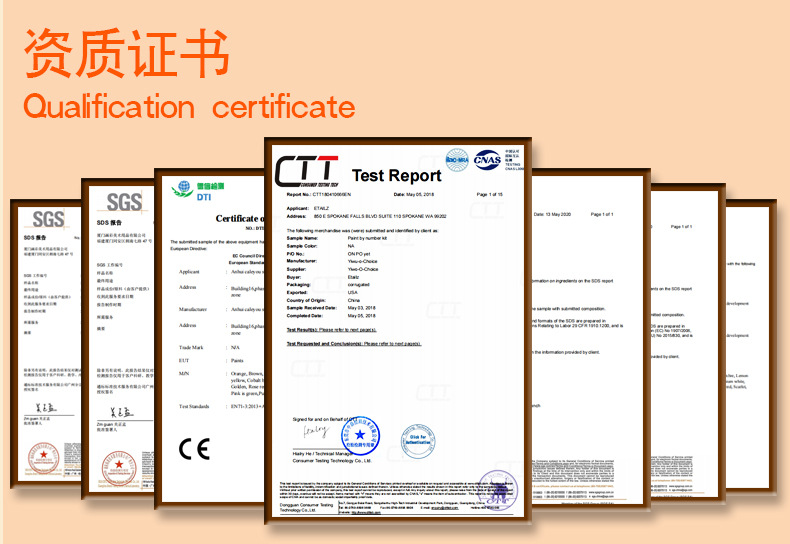
Task: Click 'SDS 报告' on the second SGS certificate
Action: (109, 223)
